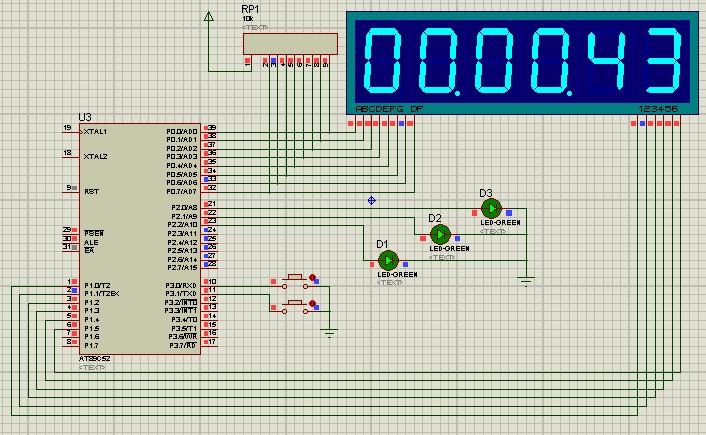Click the power terminal arrow above RP1
Viewport: 706px width, 435px height.
coord(208,17)
